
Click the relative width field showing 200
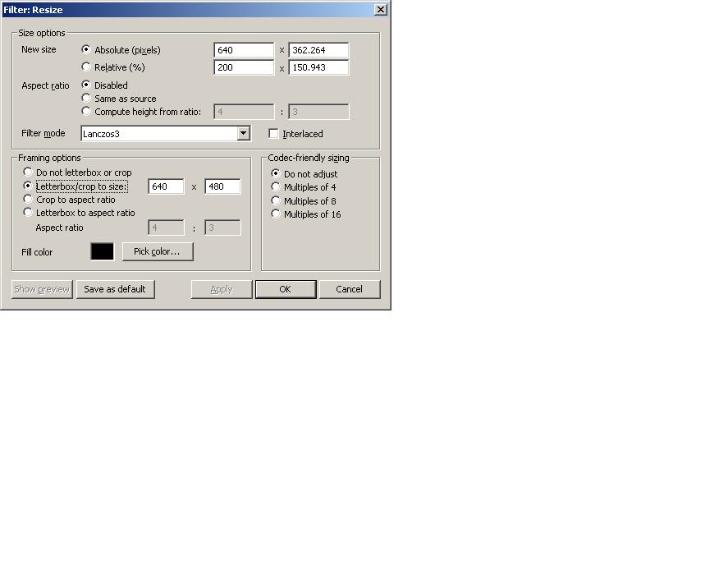(244, 67)
